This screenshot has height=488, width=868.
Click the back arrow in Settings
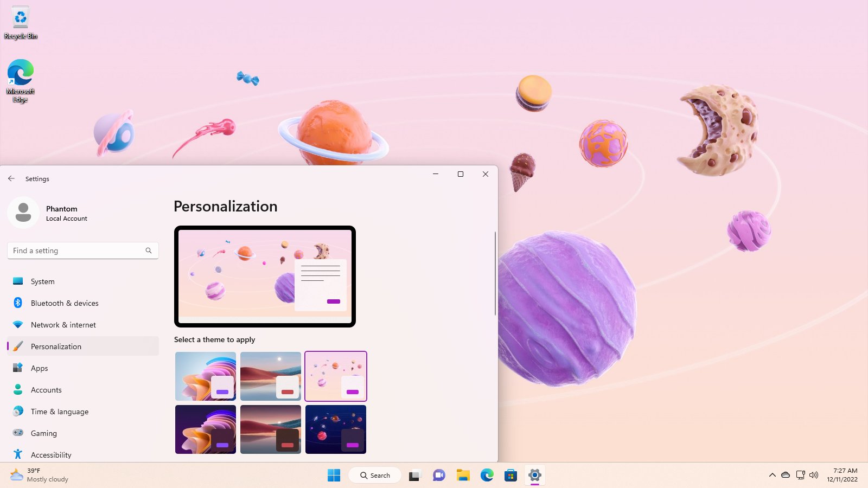click(11, 178)
